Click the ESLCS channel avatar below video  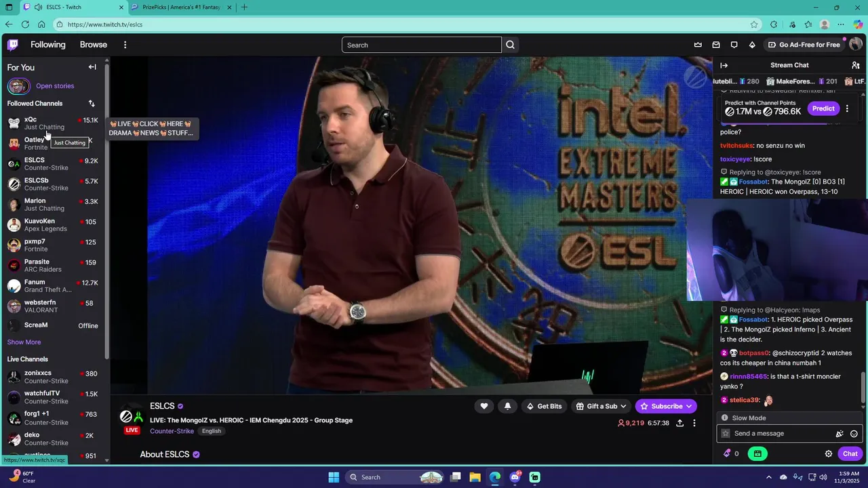pyautogui.click(x=132, y=415)
